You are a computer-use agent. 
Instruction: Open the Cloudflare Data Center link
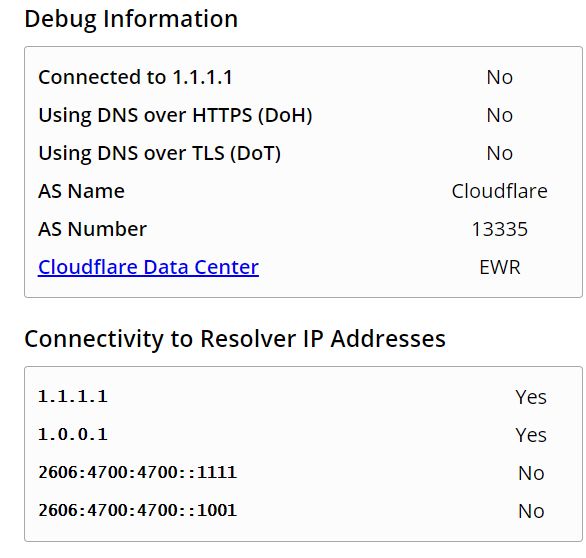click(x=148, y=267)
